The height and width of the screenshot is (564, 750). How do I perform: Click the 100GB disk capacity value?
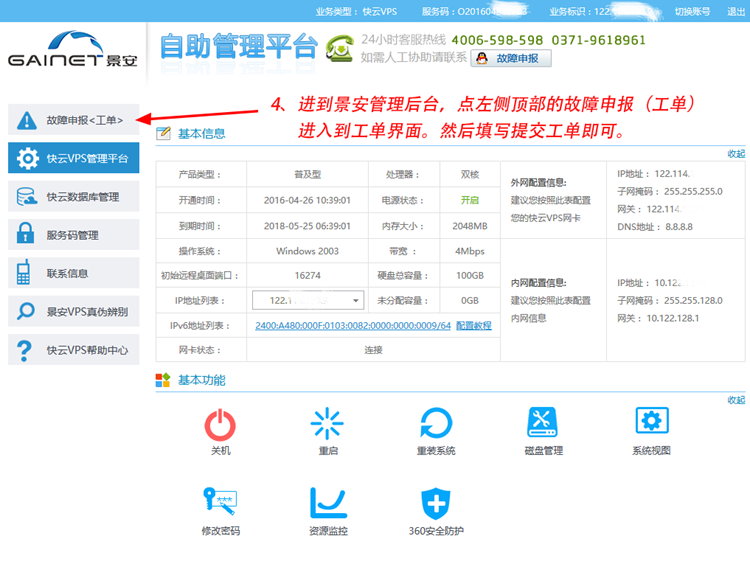click(x=470, y=276)
